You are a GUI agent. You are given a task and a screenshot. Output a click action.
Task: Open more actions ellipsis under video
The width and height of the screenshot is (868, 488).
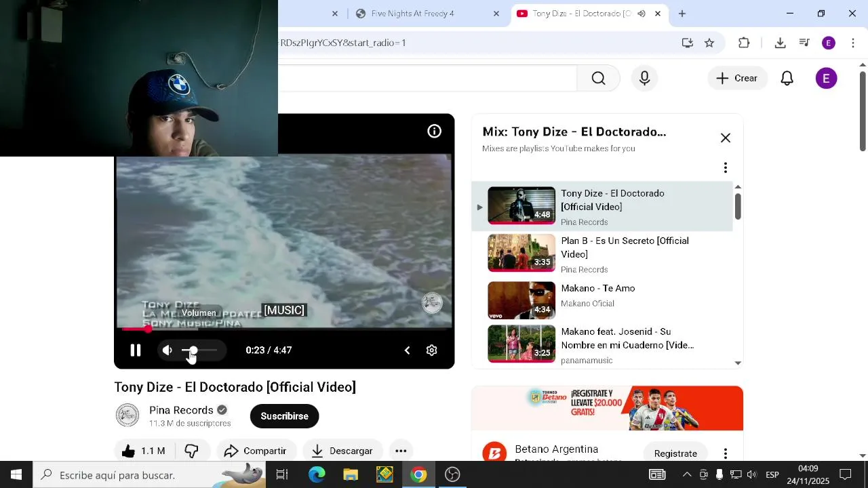(x=401, y=451)
